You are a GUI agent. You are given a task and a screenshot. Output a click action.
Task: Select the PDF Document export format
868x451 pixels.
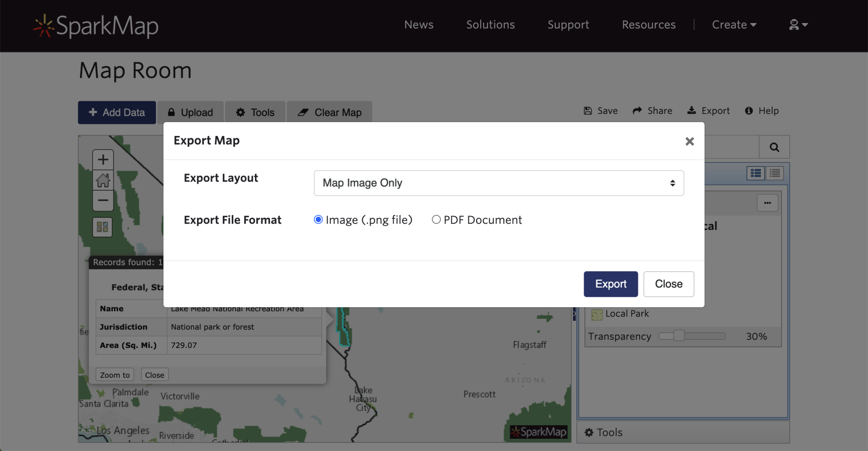[x=436, y=220]
